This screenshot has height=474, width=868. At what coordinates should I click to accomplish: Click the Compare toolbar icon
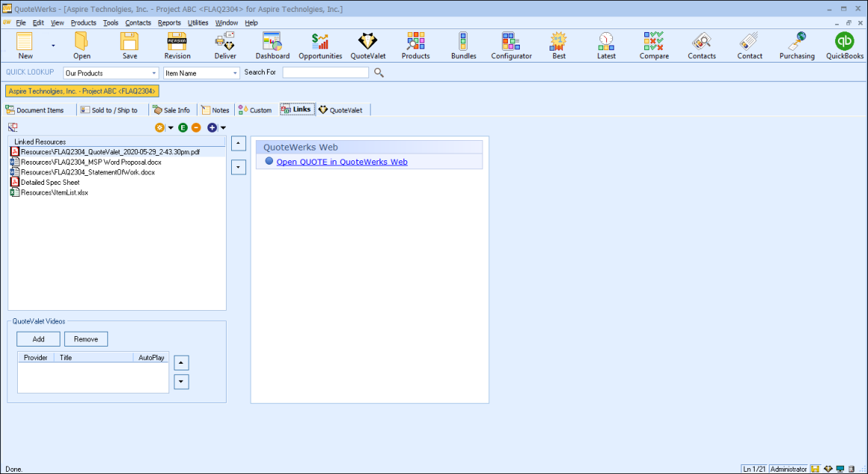point(654,45)
